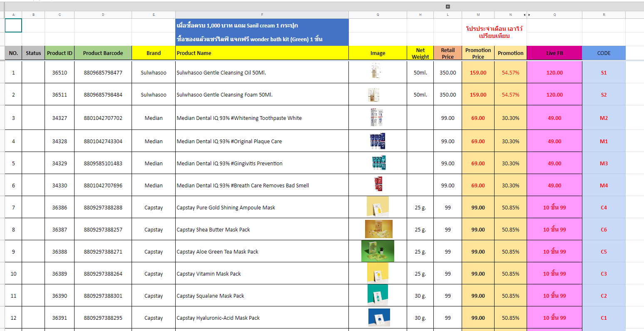644x331 pixels.
Task: Select row number 12 cell
Action: 13,318
